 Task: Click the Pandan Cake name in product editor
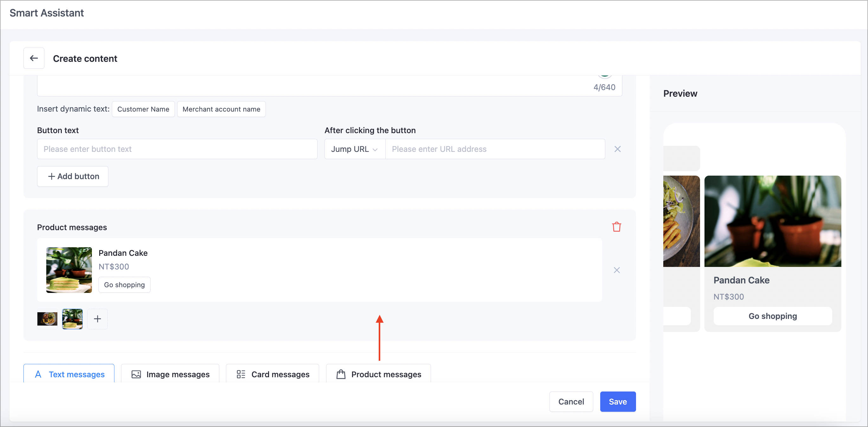tap(123, 253)
